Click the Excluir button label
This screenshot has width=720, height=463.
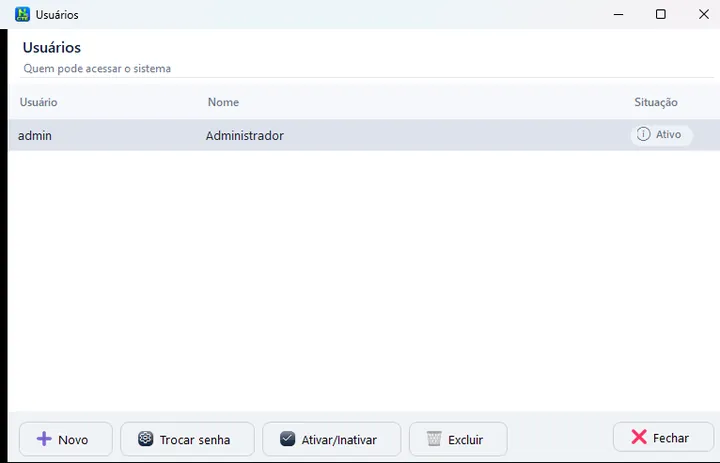(x=466, y=440)
